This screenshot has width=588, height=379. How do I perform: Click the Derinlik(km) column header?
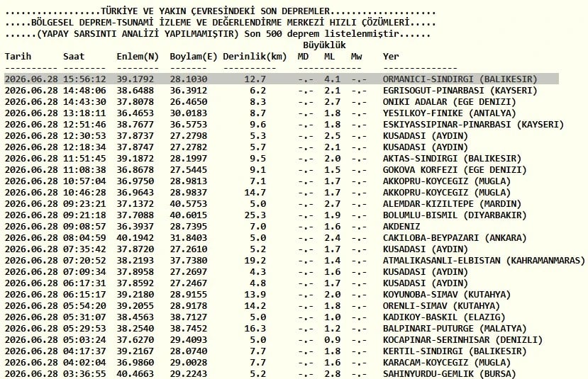tap(255, 57)
